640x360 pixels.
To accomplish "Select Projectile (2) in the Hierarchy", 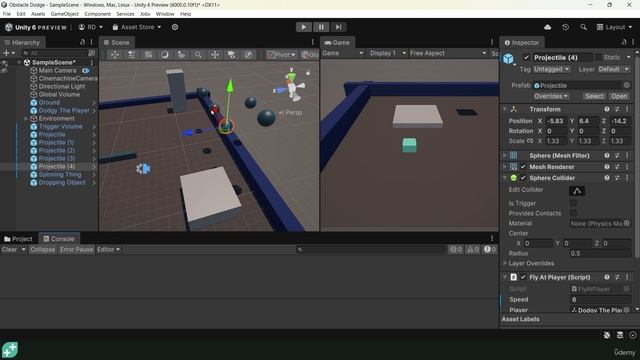I will coord(56,151).
